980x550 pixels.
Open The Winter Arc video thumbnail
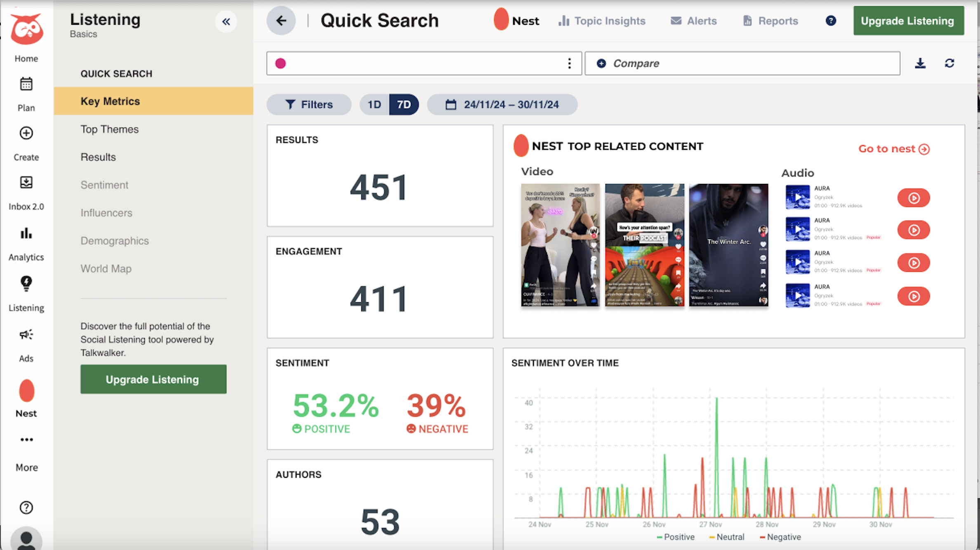(x=728, y=245)
